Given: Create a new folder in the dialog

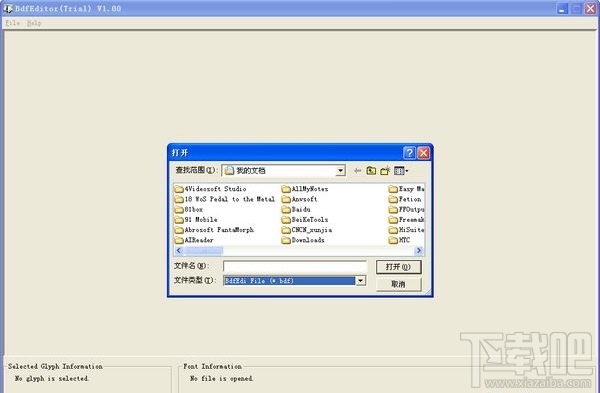Looking at the screenshot, I should pyautogui.click(x=385, y=171).
